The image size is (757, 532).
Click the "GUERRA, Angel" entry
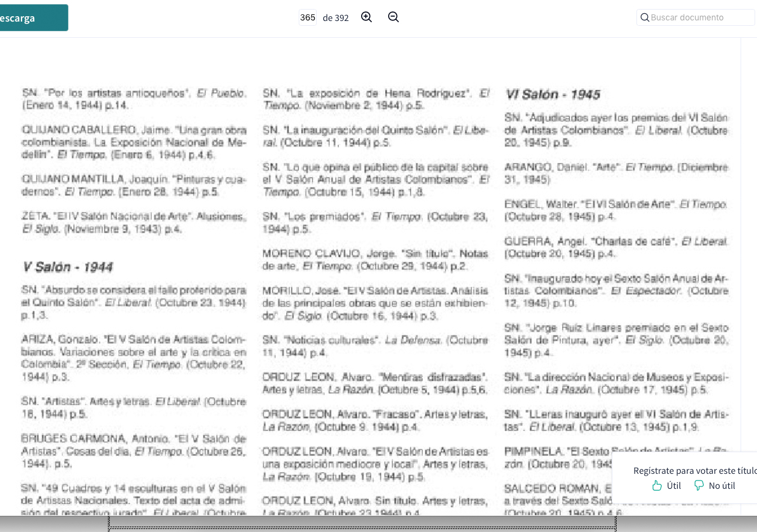point(617,248)
